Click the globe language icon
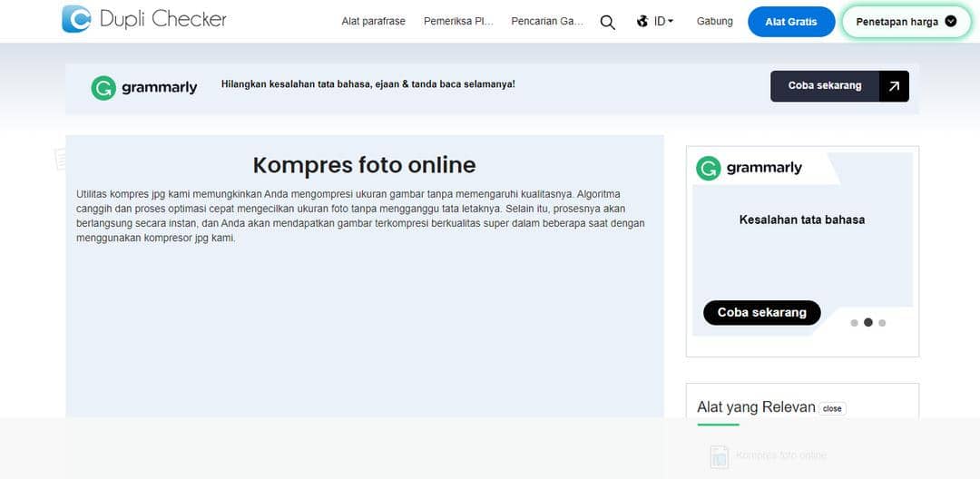The width and height of the screenshot is (980, 479). 642,21
